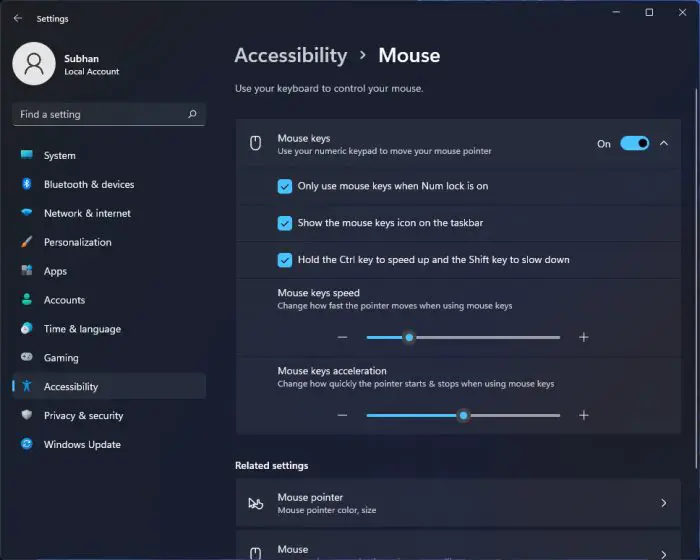Click the Mouse breadcrumb title
The width and height of the screenshot is (700, 560).
point(409,55)
